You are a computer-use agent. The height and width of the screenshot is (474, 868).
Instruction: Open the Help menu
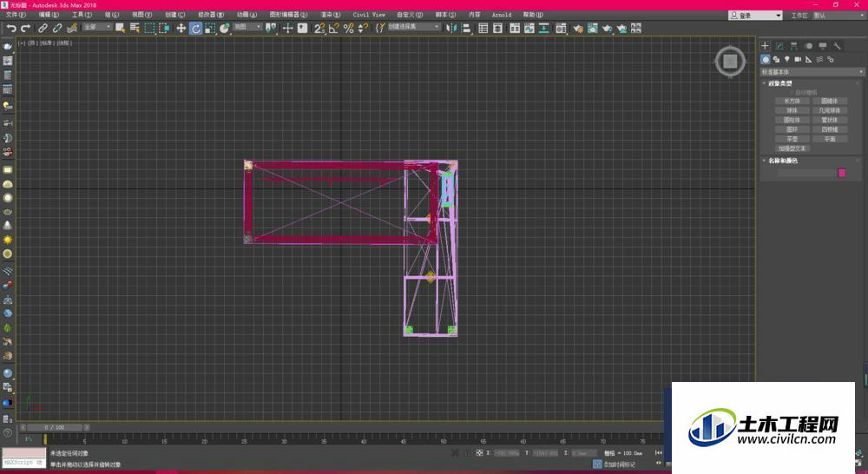533,15
